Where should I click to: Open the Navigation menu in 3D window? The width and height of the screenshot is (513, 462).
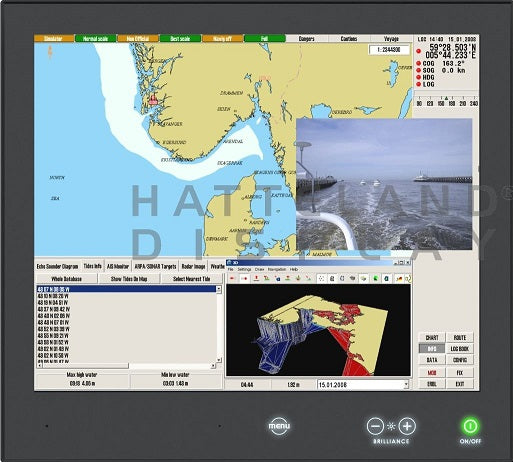point(277,269)
